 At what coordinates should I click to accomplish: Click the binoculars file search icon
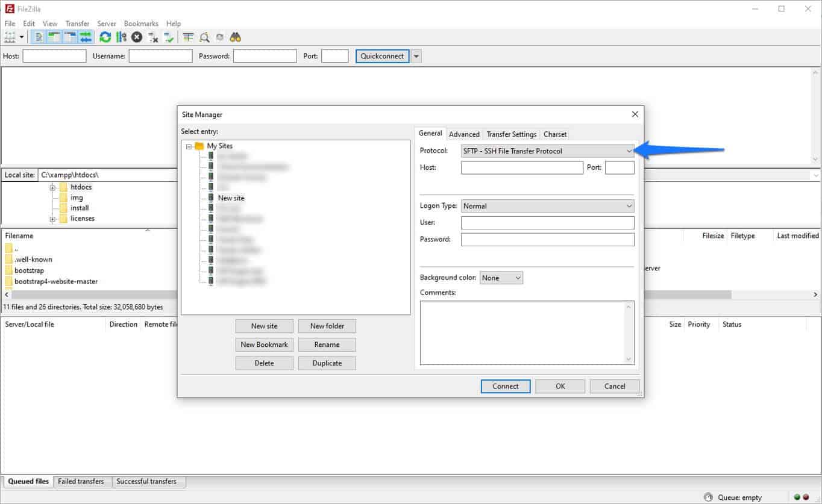tap(236, 37)
